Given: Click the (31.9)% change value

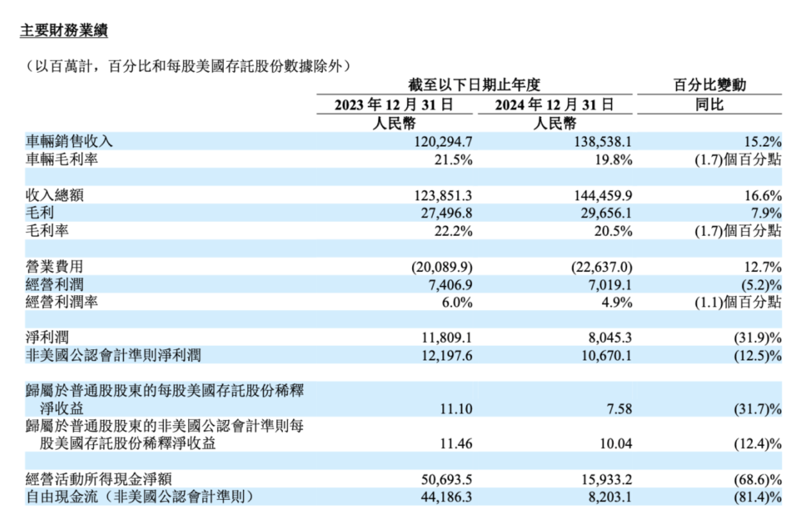Looking at the screenshot, I should click(758, 338).
